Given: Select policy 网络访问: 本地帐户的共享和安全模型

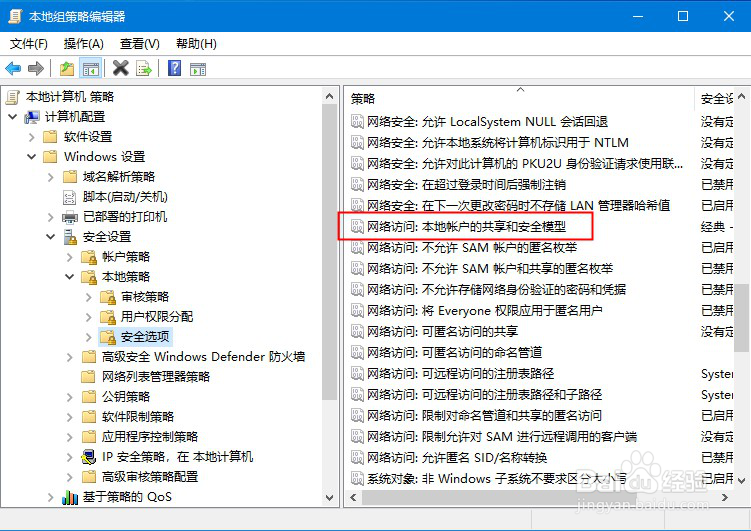Looking at the screenshot, I should [467, 226].
